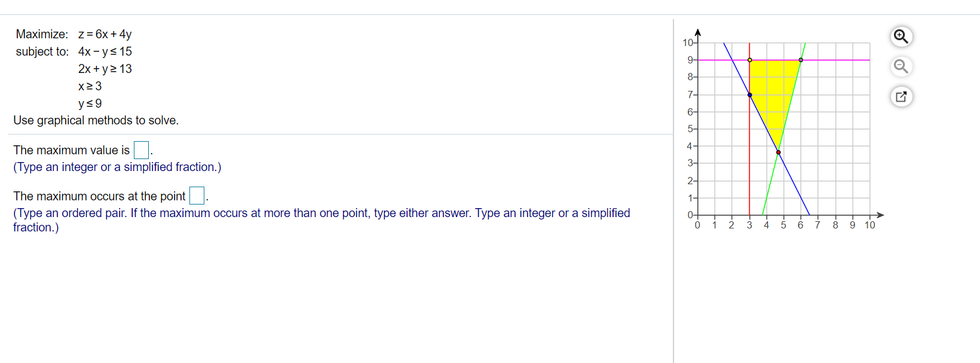Select the constraint text y ≤ 9
Viewport: 980px width, 363px height.
click(x=90, y=103)
